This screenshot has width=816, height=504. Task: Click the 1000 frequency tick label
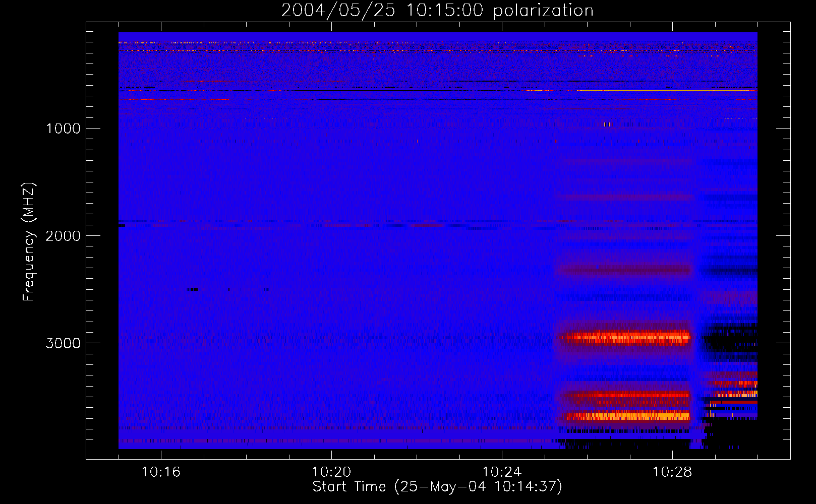click(63, 129)
